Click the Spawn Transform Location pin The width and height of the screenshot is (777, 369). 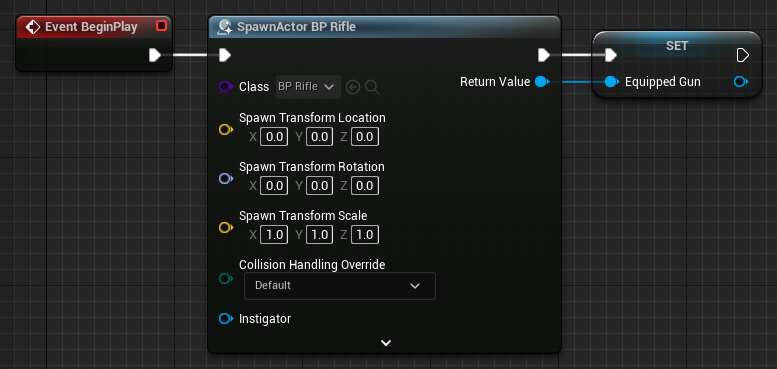[x=225, y=130]
